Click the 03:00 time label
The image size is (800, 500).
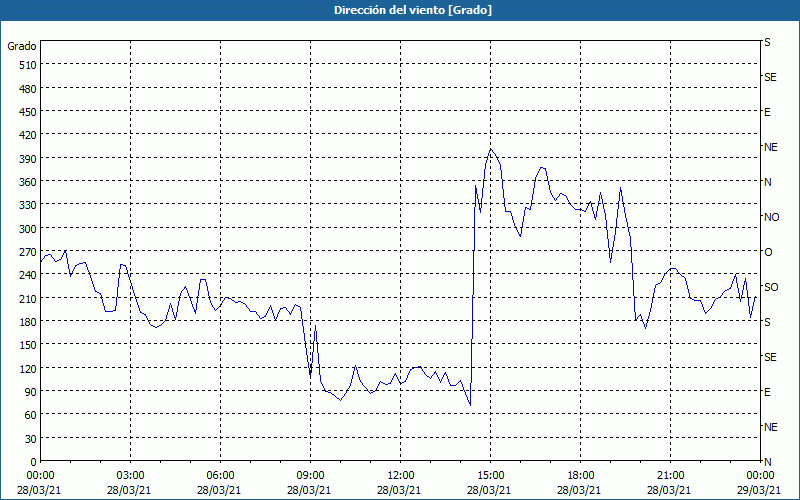pyautogui.click(x=131, y=476)
